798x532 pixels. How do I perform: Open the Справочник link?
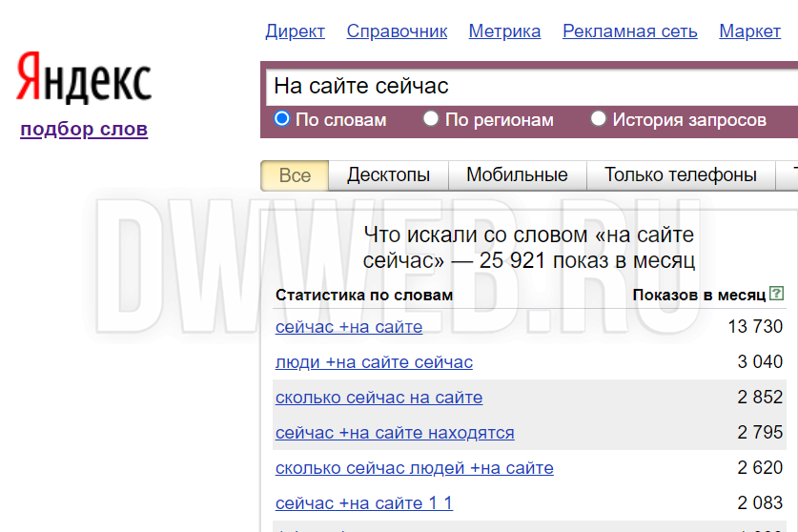[x=397, y=31]
